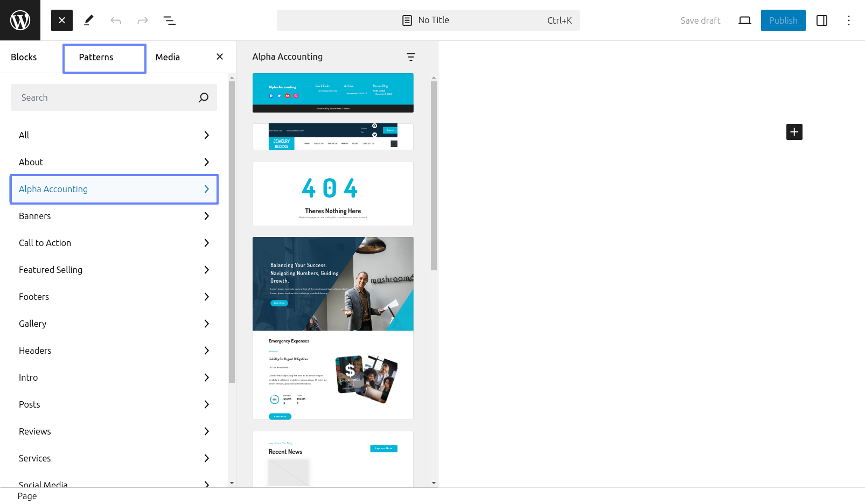Insert the 404 Theres Nothing Here pattern
This screenshot has width=865, height=504.
pos(333,193)
